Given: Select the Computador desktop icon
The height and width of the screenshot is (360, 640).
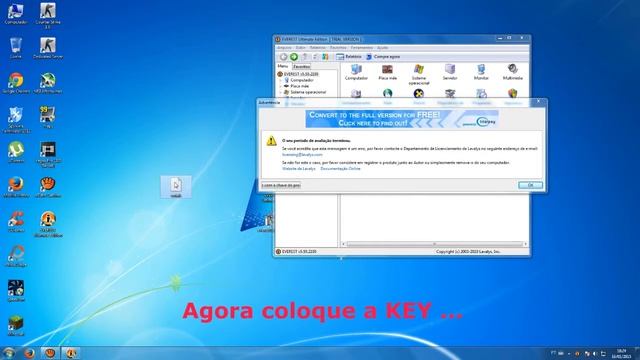Looking at the screenshot, I should click(x=16, y=13).
